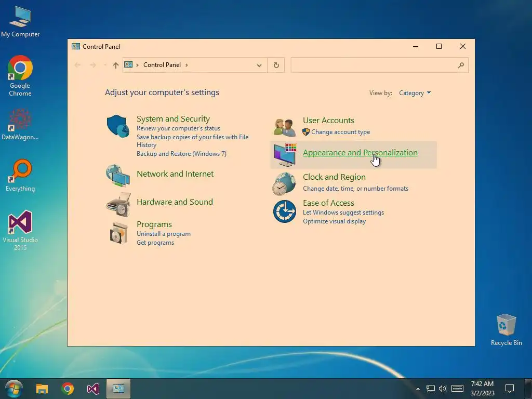The image size is (532, 399).
Task: Open Chrome from the taskbar
Action: pyautogui.click(x=68, y=389)
